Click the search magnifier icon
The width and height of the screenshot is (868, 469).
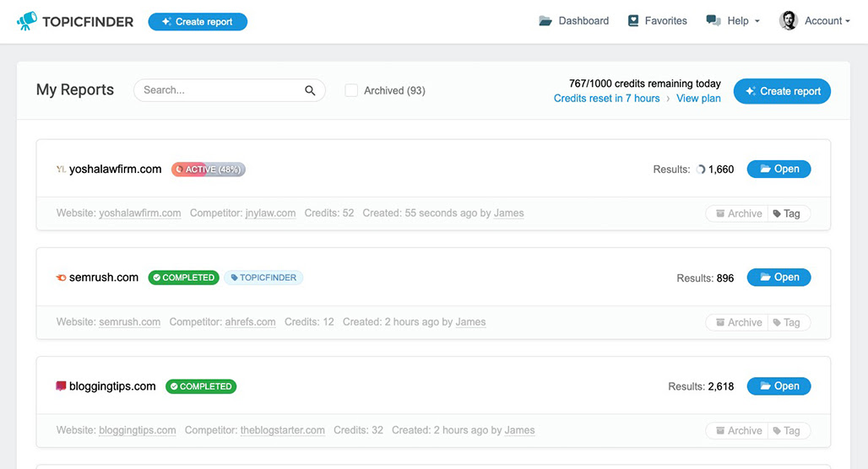310,90
